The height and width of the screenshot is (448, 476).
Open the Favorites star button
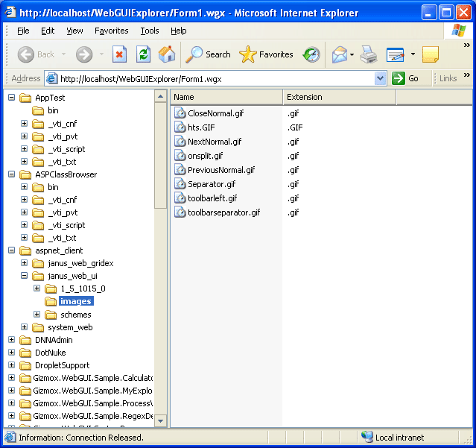point(266,54)
